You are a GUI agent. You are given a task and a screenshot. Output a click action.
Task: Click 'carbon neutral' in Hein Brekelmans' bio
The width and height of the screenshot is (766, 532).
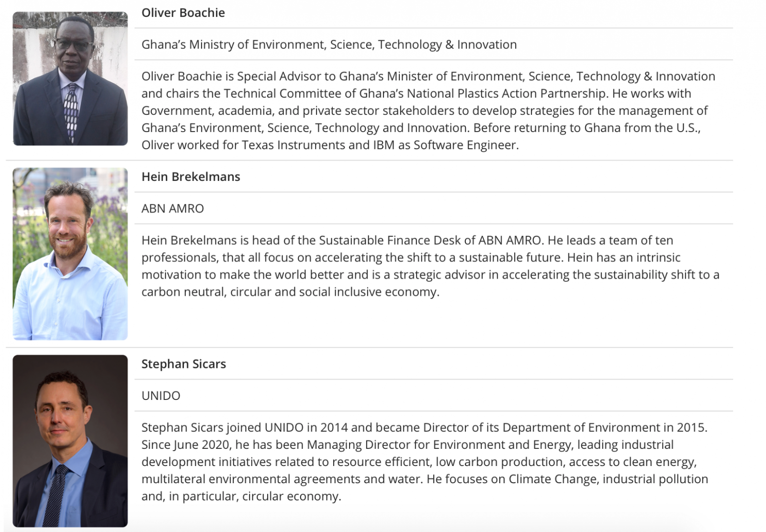click(183, 292)
